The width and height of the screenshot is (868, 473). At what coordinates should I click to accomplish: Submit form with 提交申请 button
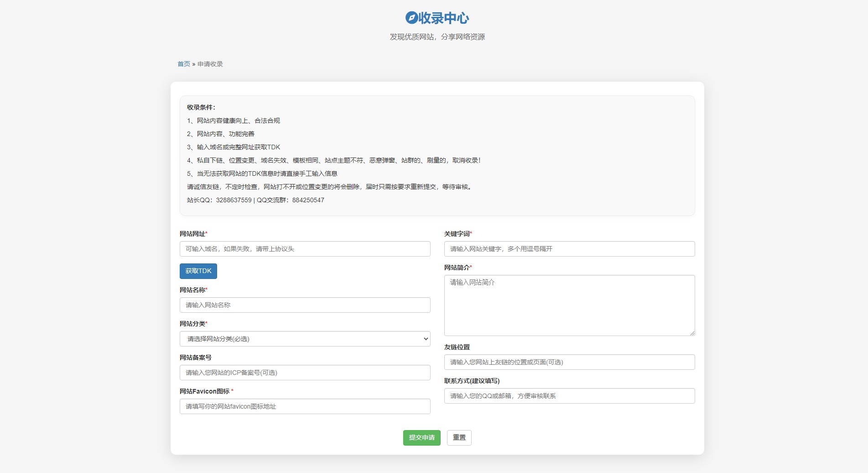(421, 438)
